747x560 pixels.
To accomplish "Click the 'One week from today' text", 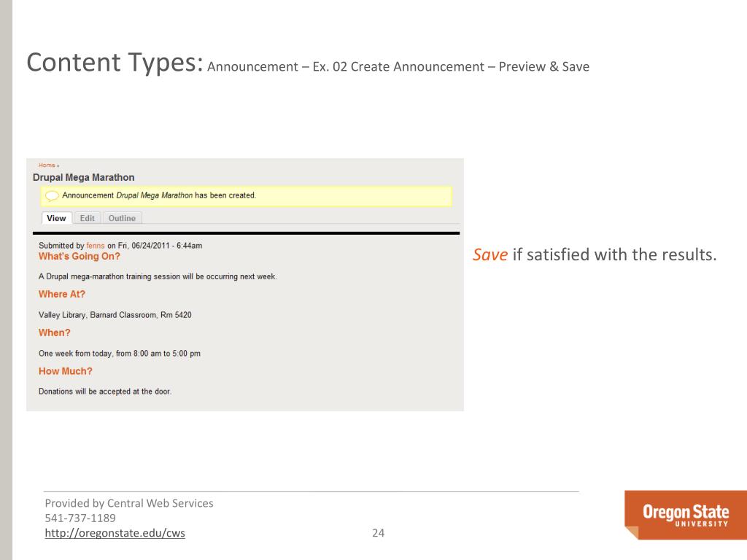I will [x=120, y=354].
